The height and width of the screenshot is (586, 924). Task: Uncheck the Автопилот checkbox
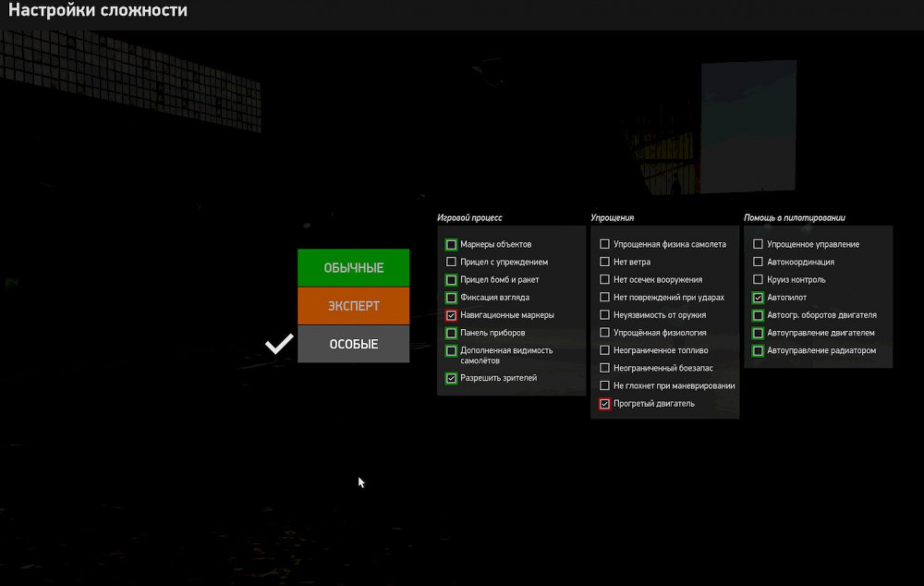click(758, 297)
